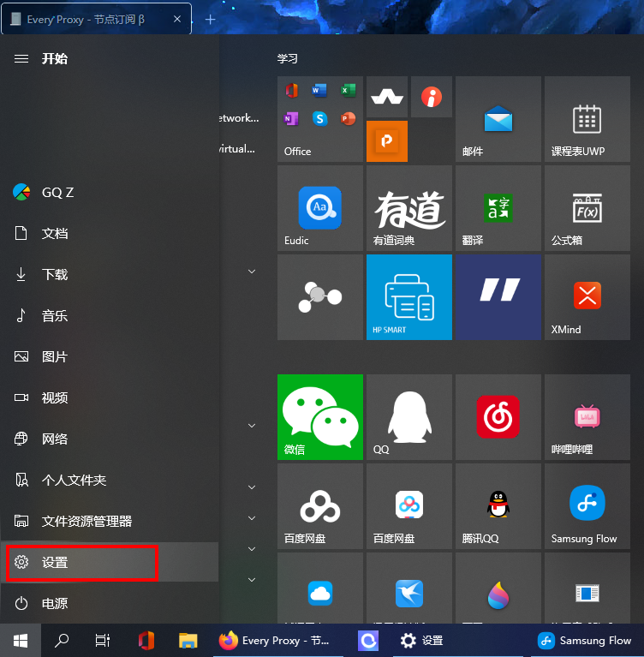Expand the app group chevron beside 设置
Viewport: 644px width, 657px height.
tap(252, 549)
